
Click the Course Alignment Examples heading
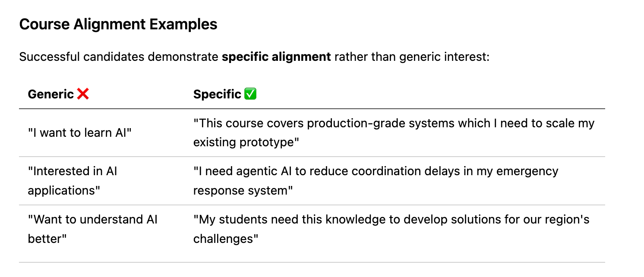pyautogui.click(x=118, y=24)
